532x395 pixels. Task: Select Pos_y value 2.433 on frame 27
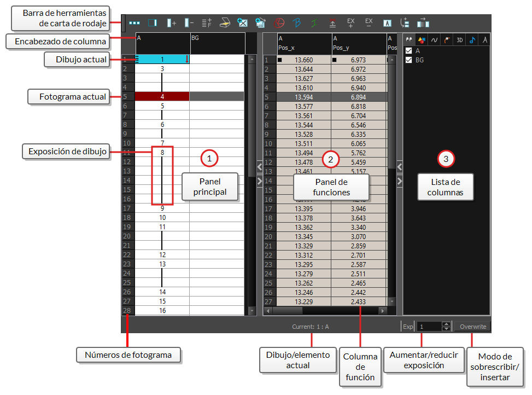pyautogui.click(x=359, y=301)
